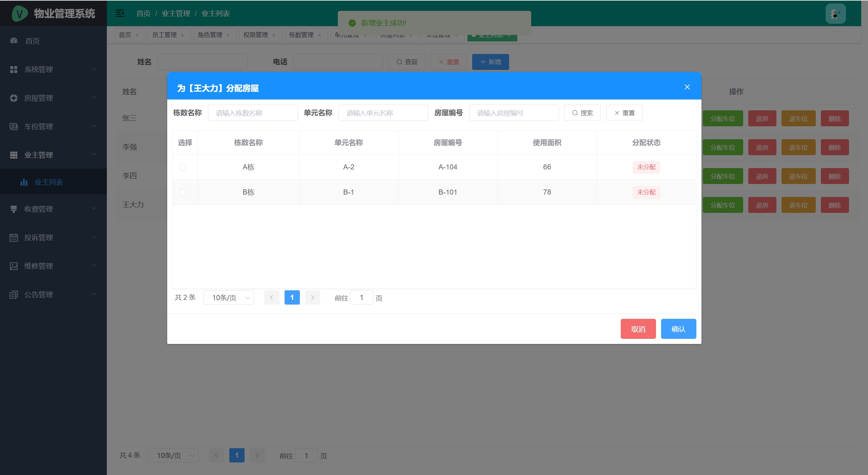
Task: Switch to the 员工管理 tab
Action: coord(165,35)
